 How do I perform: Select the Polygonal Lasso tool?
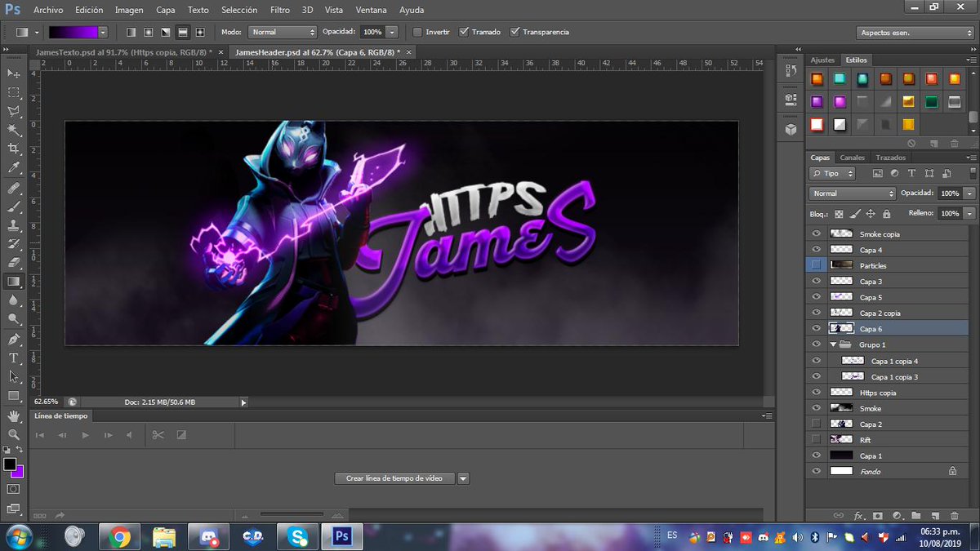point(13,111)
